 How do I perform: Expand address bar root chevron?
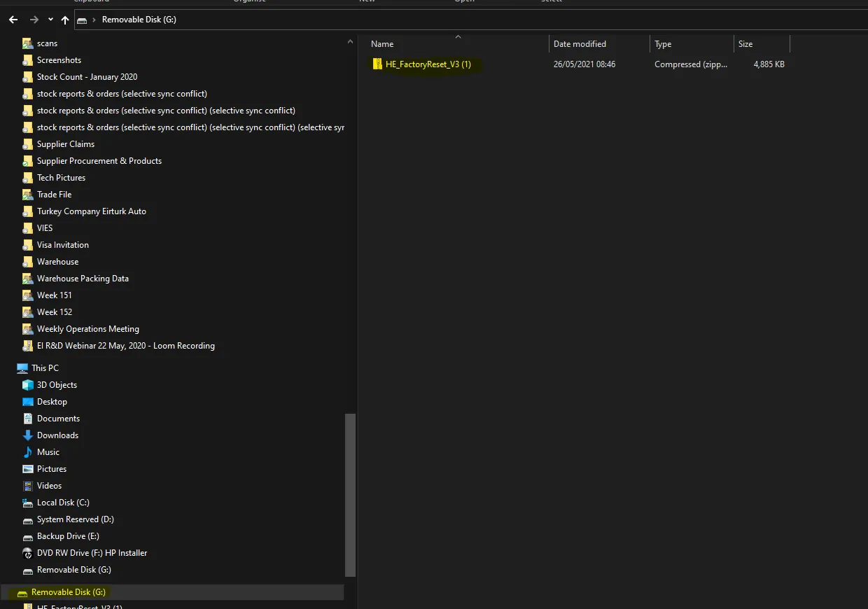pyautogui.click(x=94, y=20)
